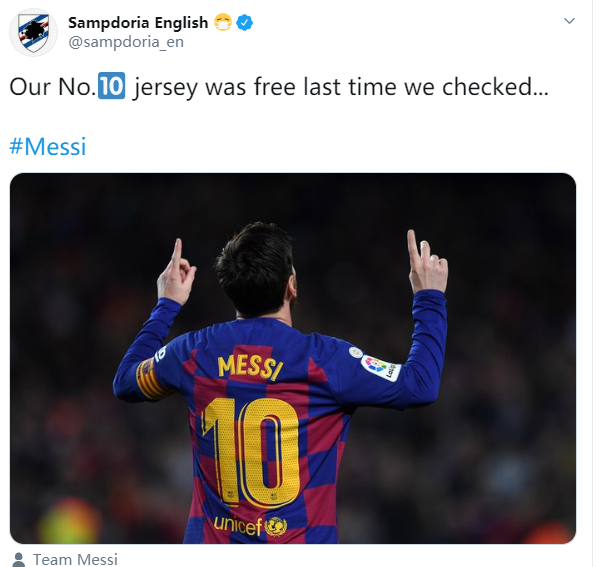Click the unicef logo on the jersey

tap(250, 525)
